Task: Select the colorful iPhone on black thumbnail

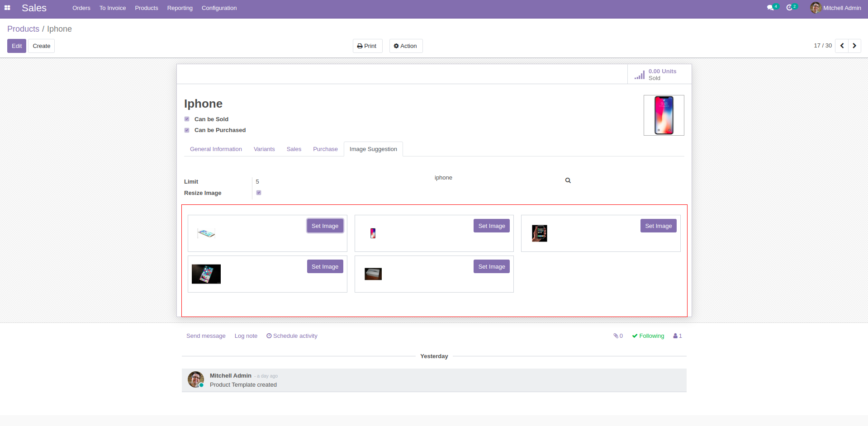Action: [206, 274]
